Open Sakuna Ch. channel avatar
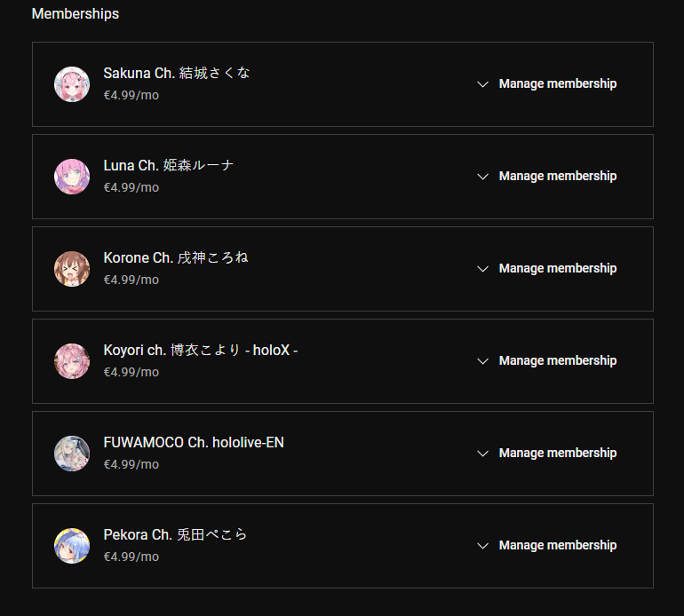 click(72, 84)
